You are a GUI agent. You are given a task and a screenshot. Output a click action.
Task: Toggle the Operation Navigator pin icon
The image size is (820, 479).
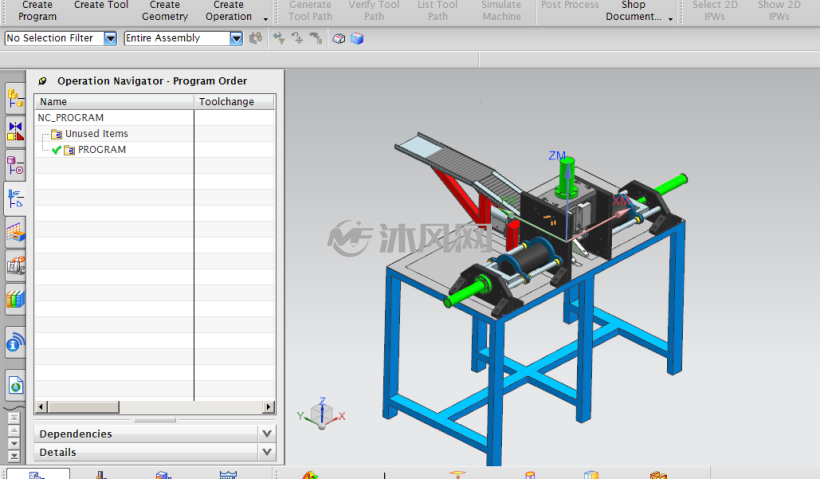point(42,81)
